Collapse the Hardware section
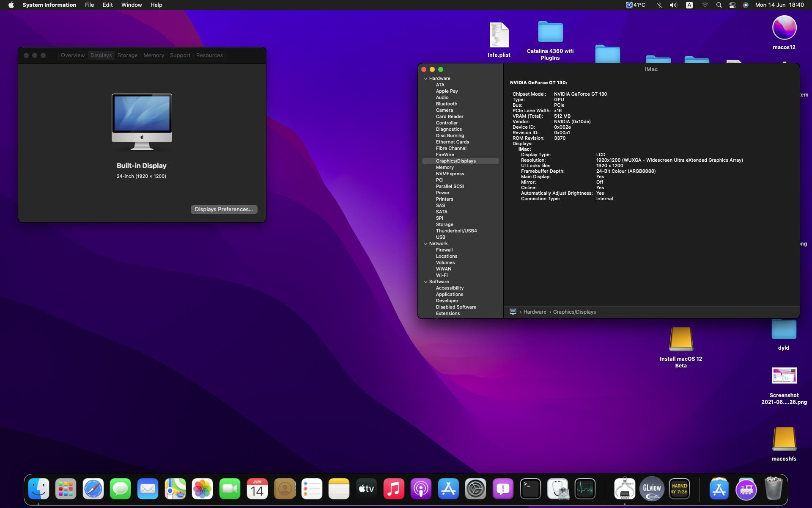 425,79
